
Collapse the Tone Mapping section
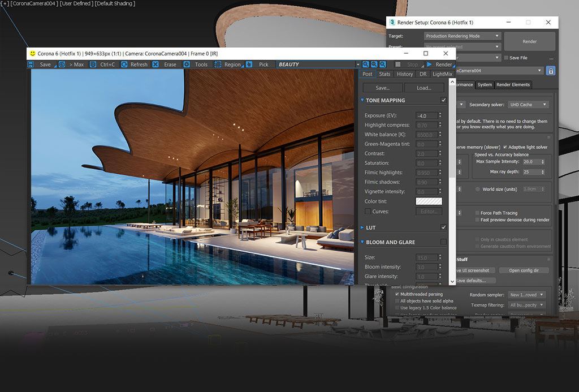(362, 100)
